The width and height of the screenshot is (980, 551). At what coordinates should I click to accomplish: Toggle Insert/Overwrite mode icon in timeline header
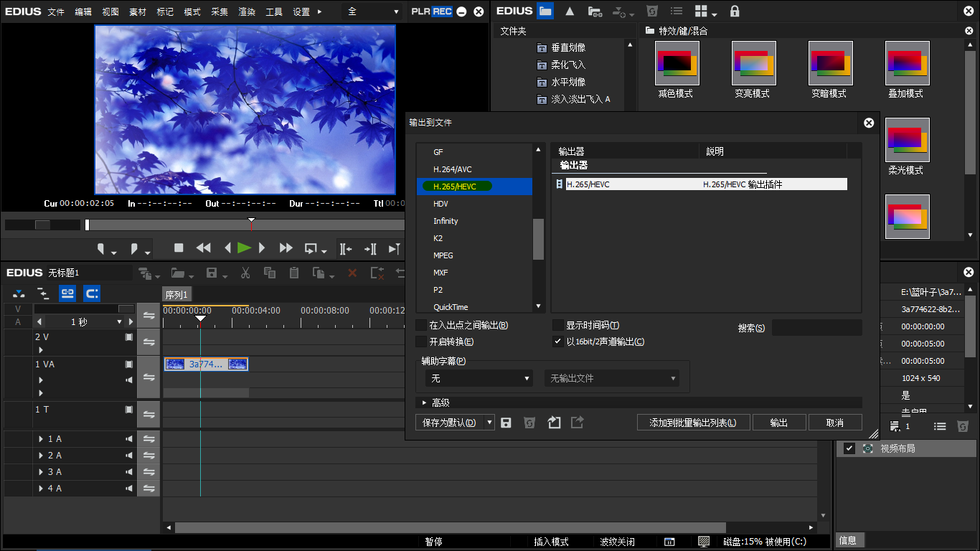coord(19,293)
